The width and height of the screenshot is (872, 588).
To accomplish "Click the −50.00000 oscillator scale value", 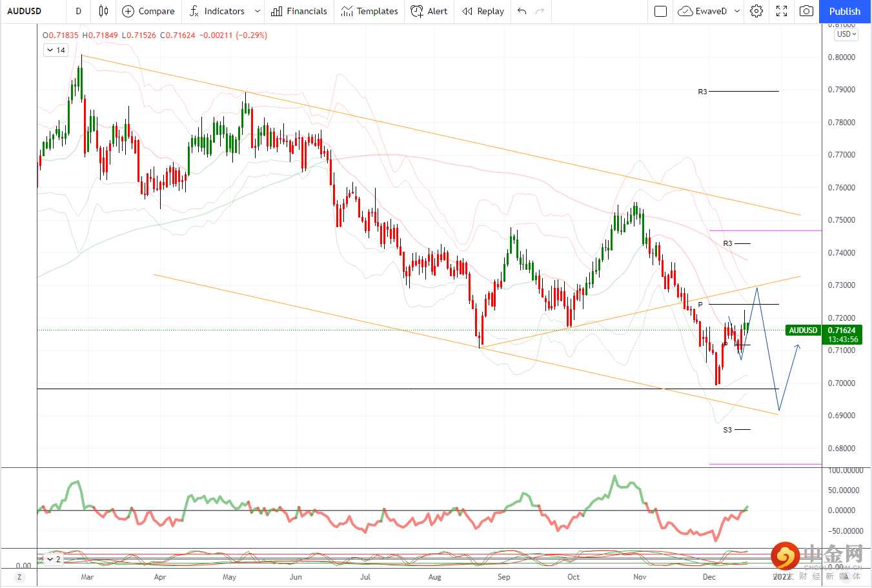I will point(845,531).
